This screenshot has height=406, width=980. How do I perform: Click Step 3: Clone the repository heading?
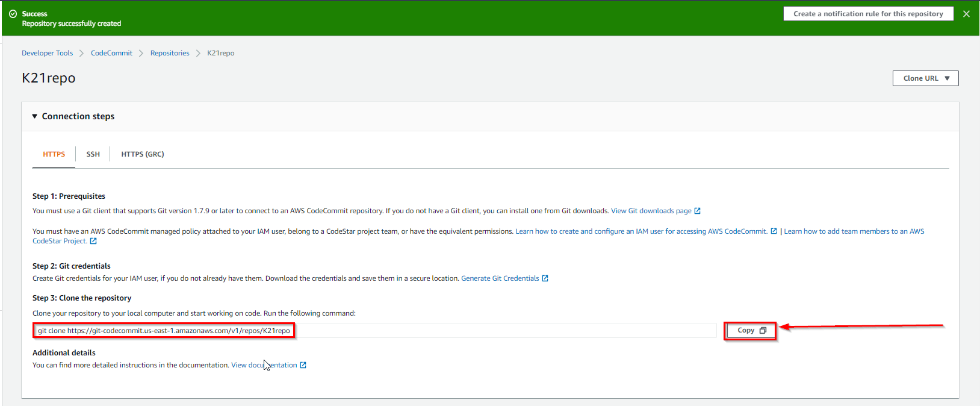click(x=82, y=298)
